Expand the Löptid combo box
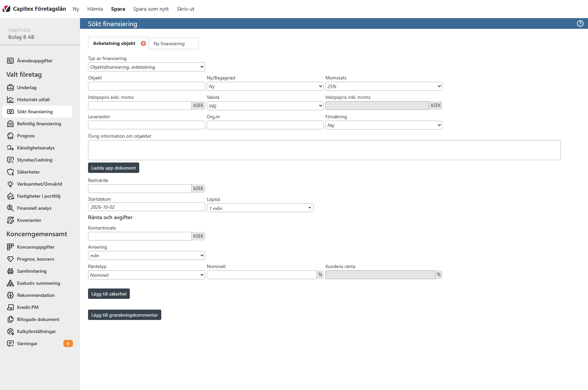 (x=260, y=208)
